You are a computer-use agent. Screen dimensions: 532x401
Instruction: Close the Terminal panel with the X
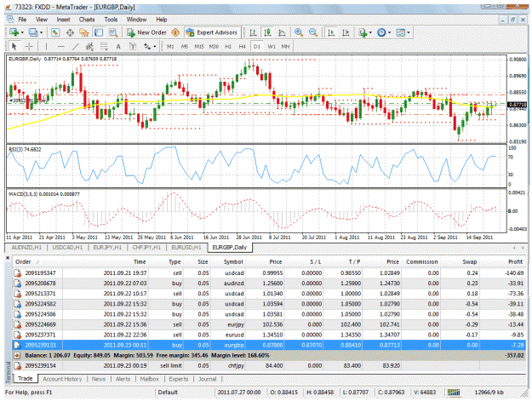8,258
